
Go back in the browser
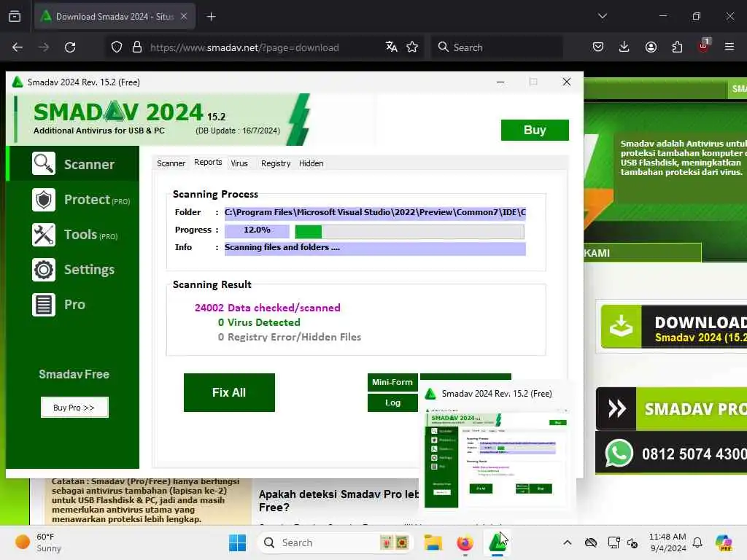[18, 47]
